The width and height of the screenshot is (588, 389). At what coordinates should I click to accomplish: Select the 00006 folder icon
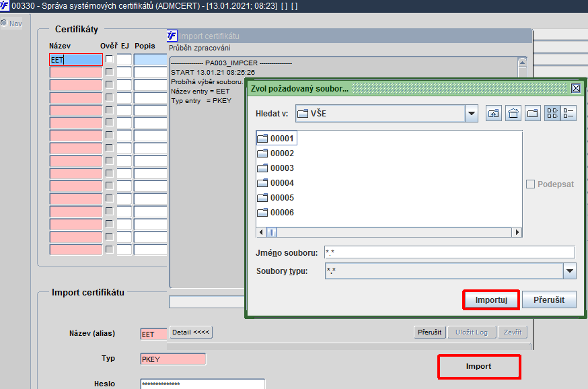(262, 213)
